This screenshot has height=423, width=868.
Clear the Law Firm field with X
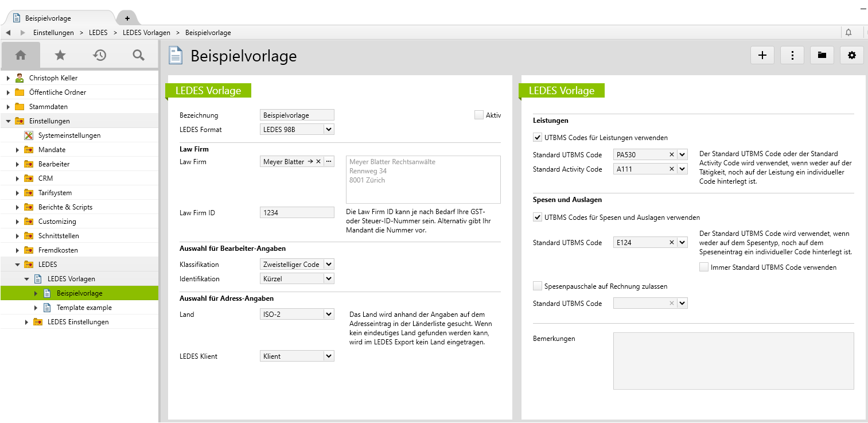pos(318,162)
